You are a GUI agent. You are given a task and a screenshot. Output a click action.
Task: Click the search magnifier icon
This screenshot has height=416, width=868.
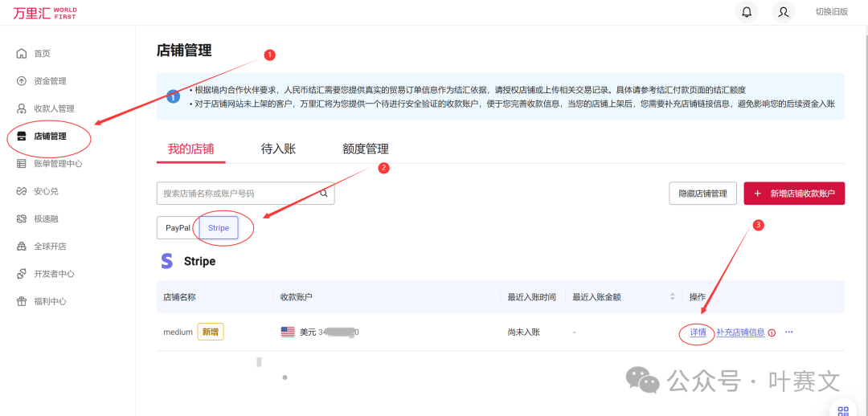pos(324,194)
